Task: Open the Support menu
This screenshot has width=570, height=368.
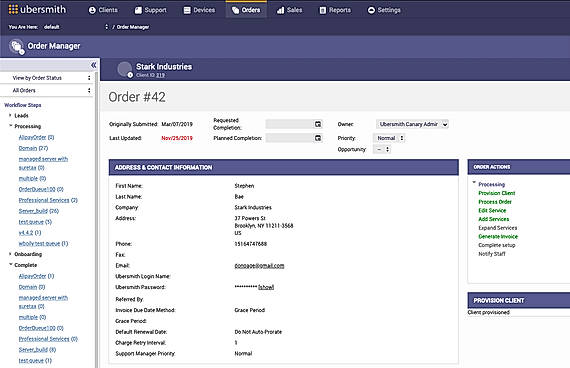Action: pos(150,10)
